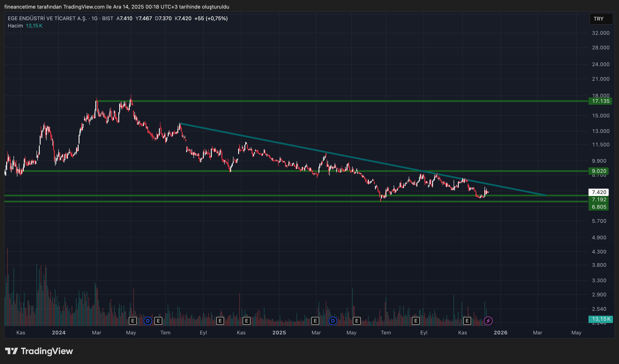
Task: Select the 9.020 price level label
Action: pyautogui.click(x=599, y=171)
